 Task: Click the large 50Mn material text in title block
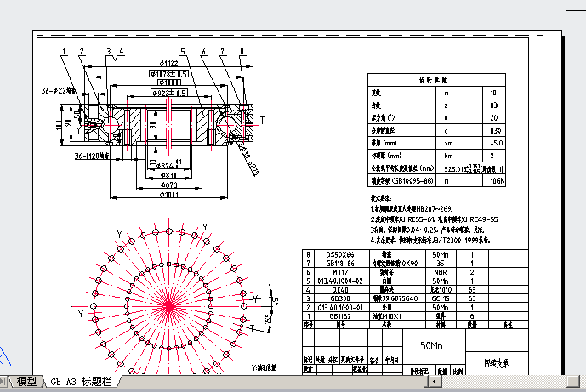[431, 346]
